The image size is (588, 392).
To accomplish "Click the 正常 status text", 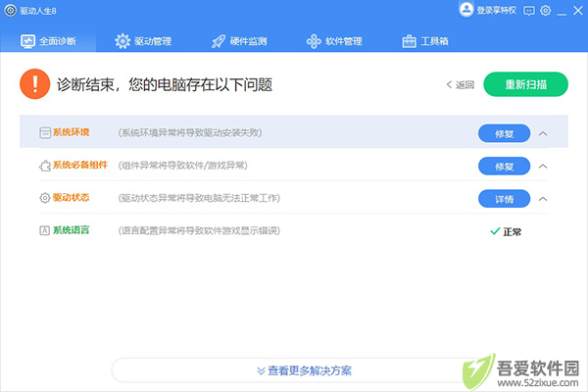I will click(512, 232).
